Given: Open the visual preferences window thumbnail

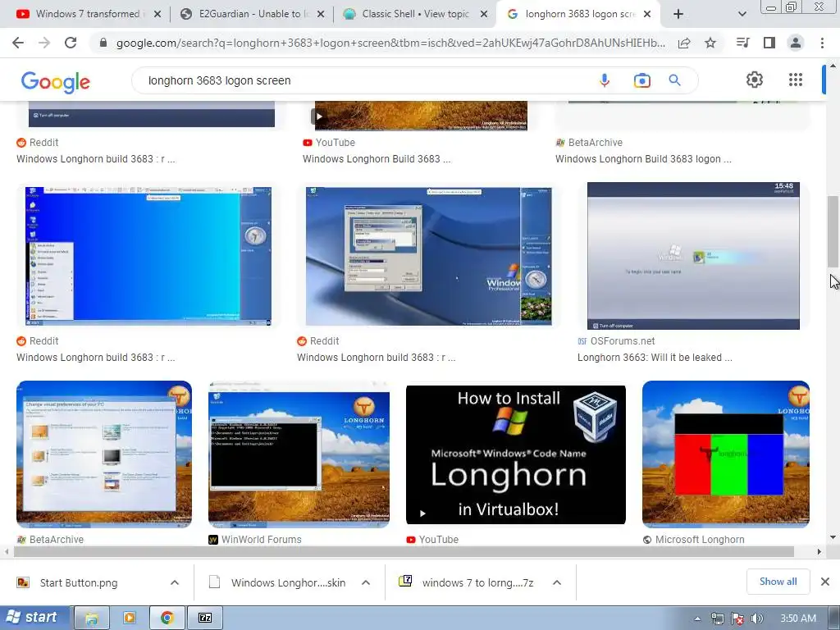Looking at the screenshot, I should pos(104,454).
